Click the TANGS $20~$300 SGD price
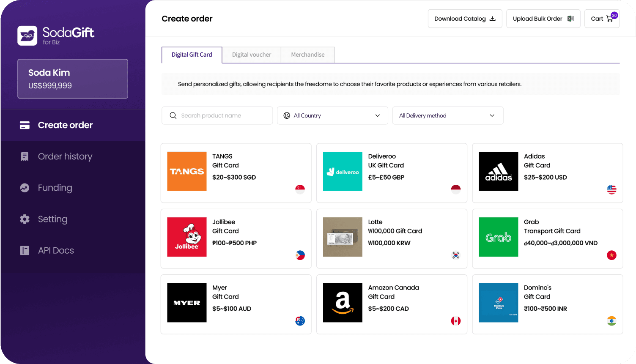 (234, 178)
